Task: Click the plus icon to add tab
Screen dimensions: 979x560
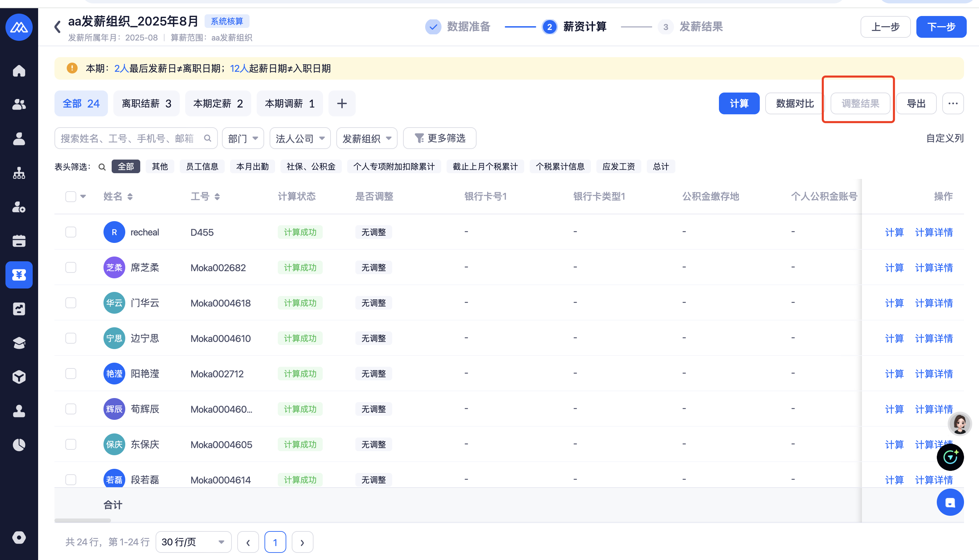Action: pyautogui.click(x=342, y=103)
